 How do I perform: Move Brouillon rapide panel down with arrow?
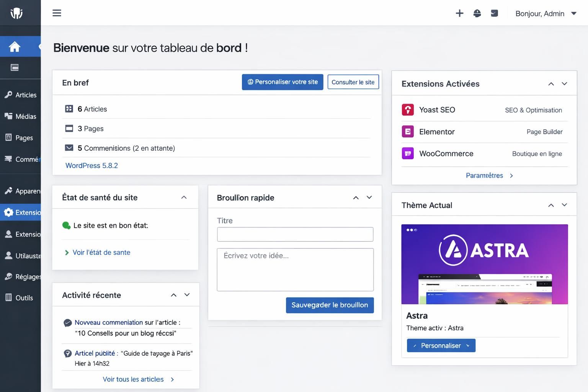click(x=369, y=198)
